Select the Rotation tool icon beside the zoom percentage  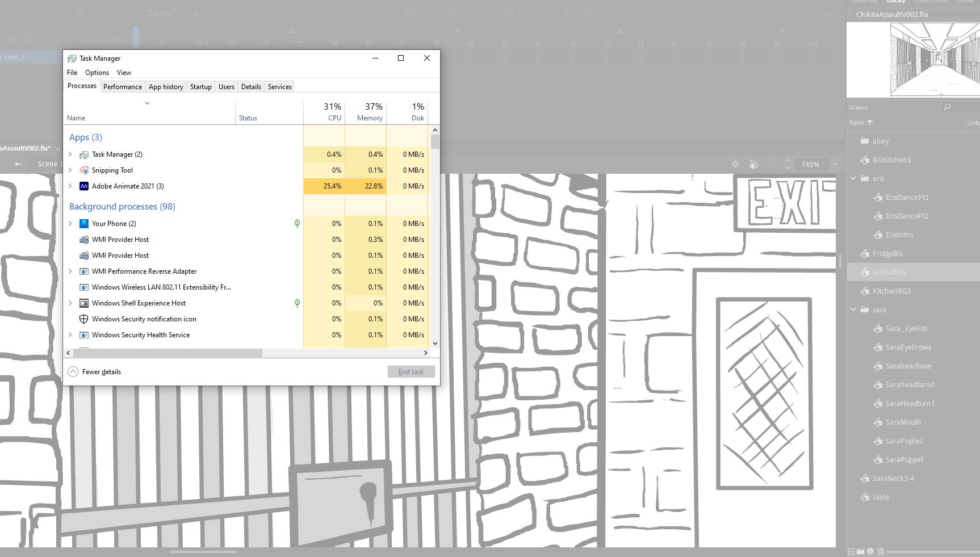click(753, 164)
